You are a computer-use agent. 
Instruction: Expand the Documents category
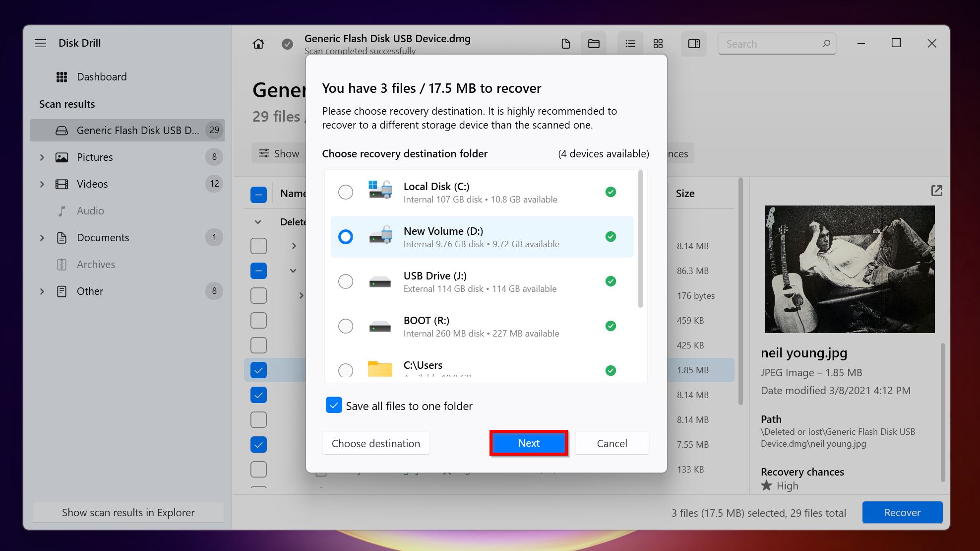coord(42,238)
